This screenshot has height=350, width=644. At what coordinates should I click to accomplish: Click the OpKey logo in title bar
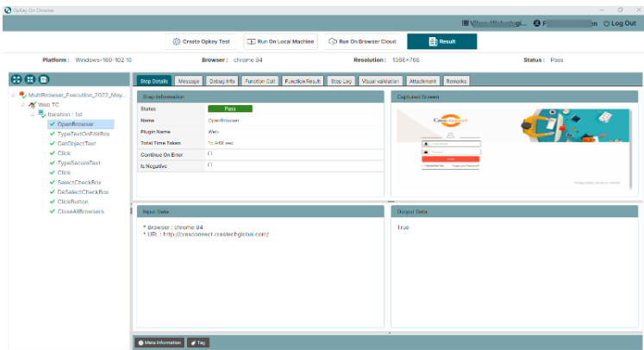(8, 10)
